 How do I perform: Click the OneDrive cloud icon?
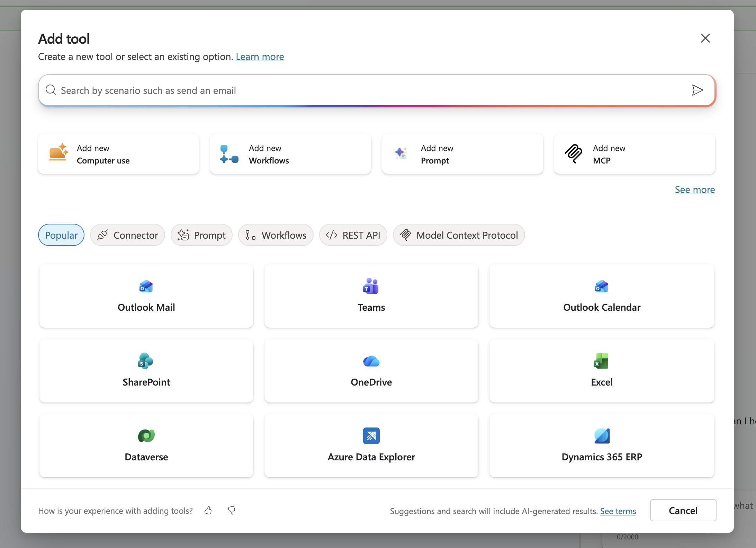click(x=371, y=361)
